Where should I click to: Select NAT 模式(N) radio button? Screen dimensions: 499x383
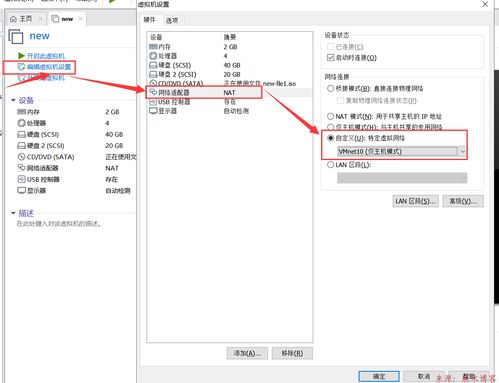(330, 116)
